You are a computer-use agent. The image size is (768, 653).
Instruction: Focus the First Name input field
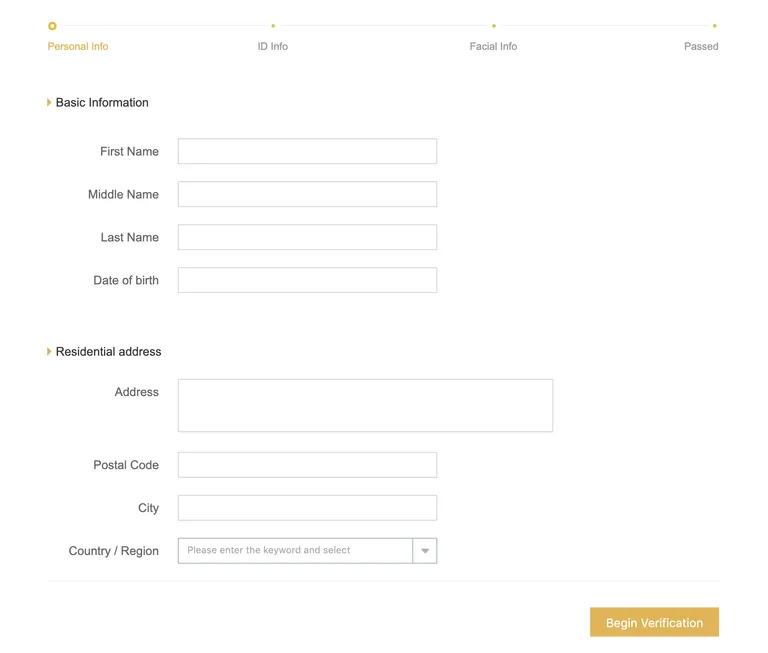tap(308, 151)
